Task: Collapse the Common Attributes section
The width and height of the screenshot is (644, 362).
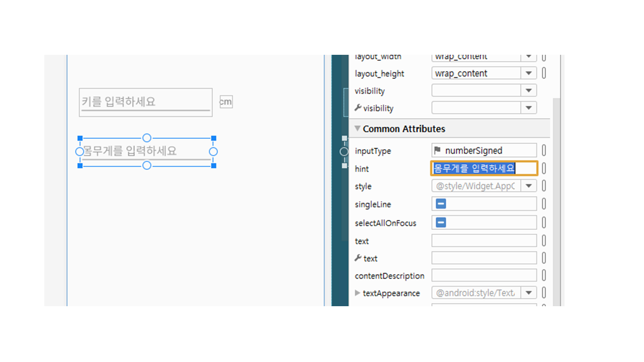Action: [357, 129]
